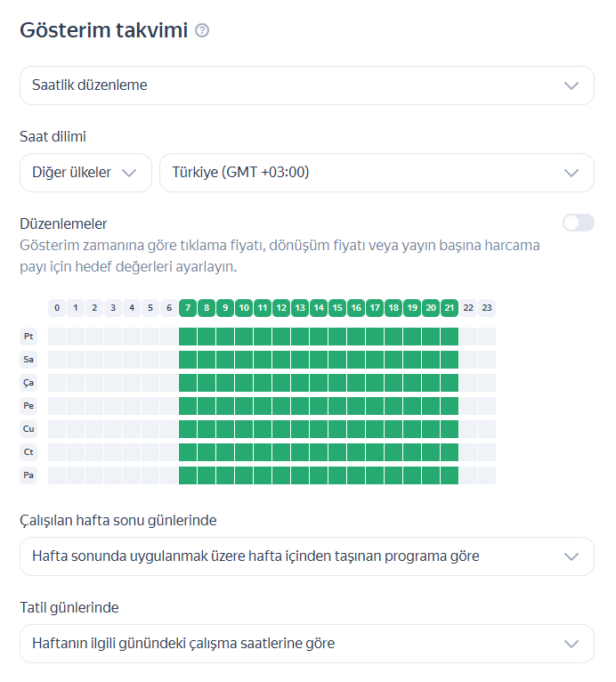Click the hour 14 column header
The width and height of the screenshot is (616, 682).
[x=319, y=308]
